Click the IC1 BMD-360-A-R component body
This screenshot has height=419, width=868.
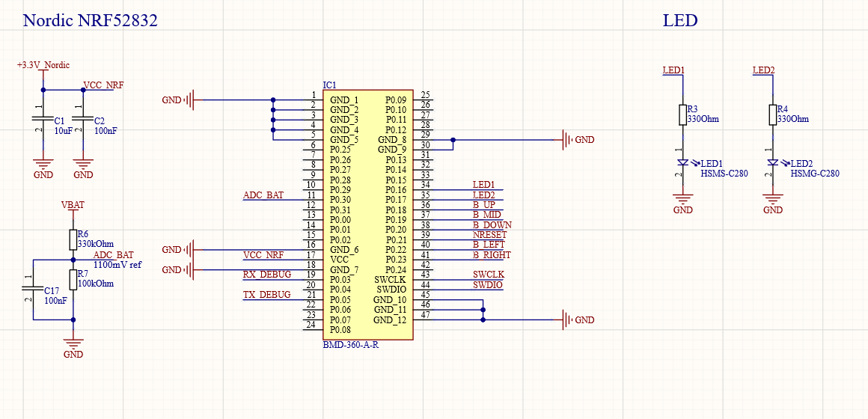tap(367, 215)
